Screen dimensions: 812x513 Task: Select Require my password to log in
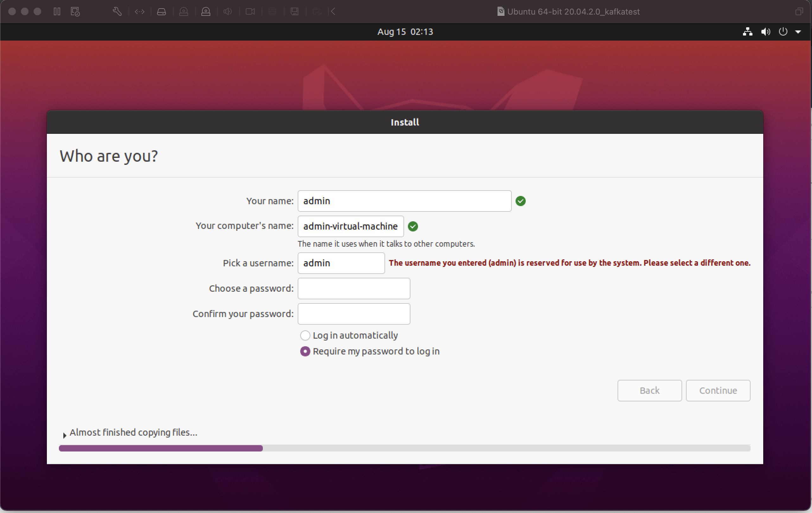tap(305, 351)
